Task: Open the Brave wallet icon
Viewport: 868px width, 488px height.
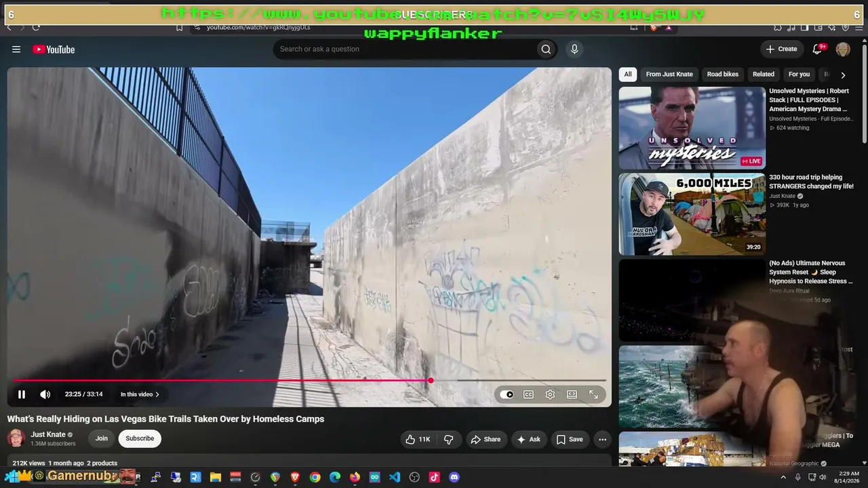Action: point(818,27)
